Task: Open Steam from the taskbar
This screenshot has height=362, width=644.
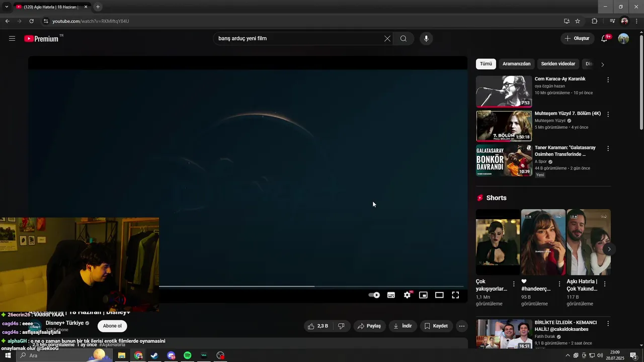Action: pyautogui.click(x=154, y=355)
